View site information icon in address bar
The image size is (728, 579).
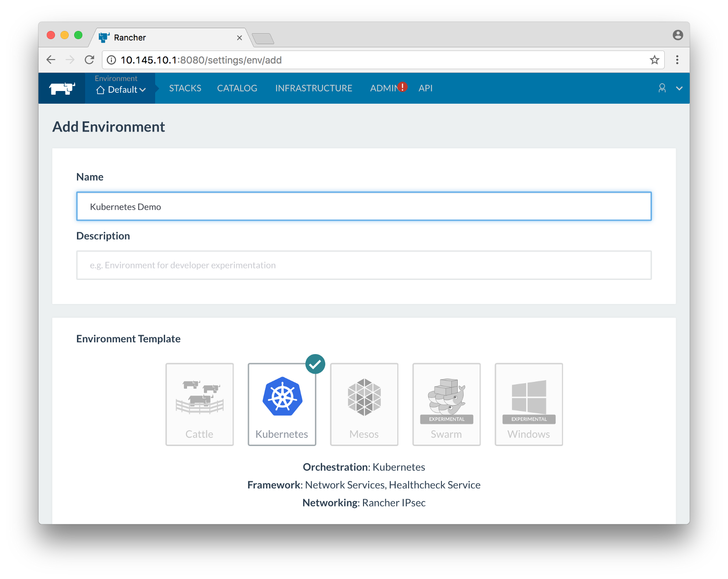[111, 60]
